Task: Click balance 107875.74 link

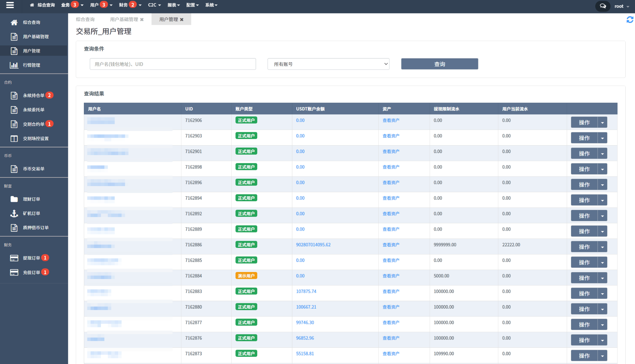Action: point(306,291)
